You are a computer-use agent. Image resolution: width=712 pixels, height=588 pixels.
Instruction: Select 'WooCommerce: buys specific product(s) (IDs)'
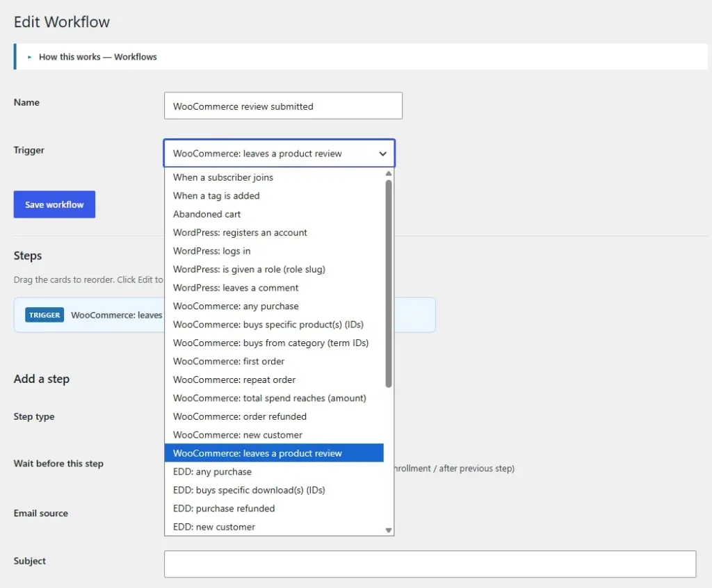[x=274, y=325]
